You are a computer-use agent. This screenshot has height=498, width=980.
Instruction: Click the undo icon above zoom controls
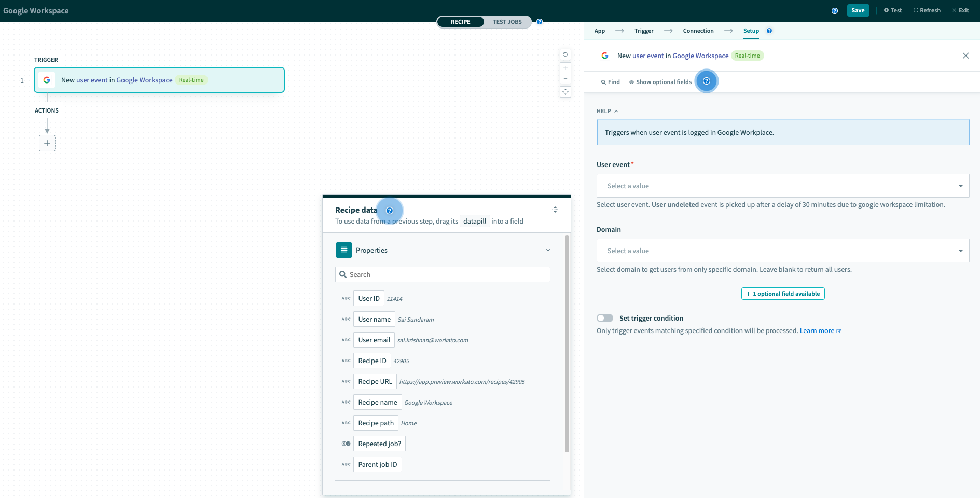click(565, 54)
